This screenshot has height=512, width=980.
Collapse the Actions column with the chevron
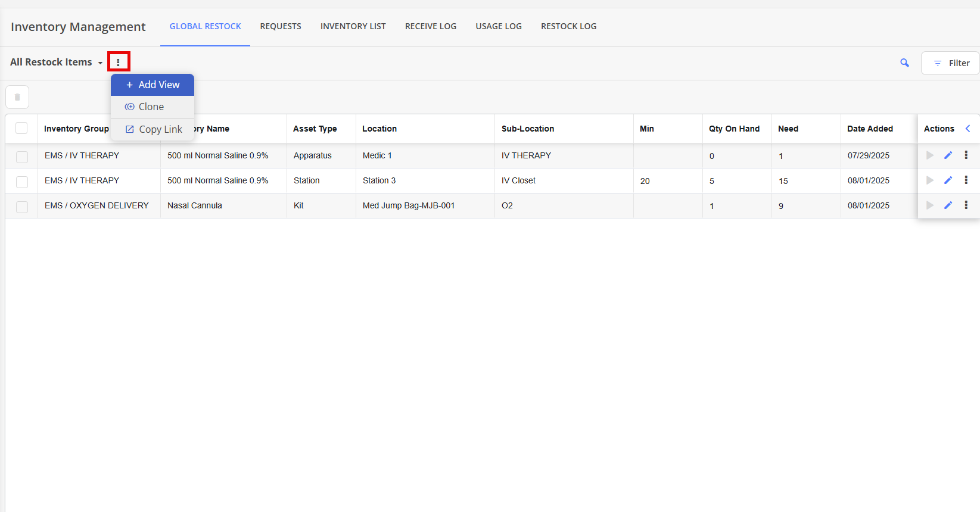click(967, 129)
